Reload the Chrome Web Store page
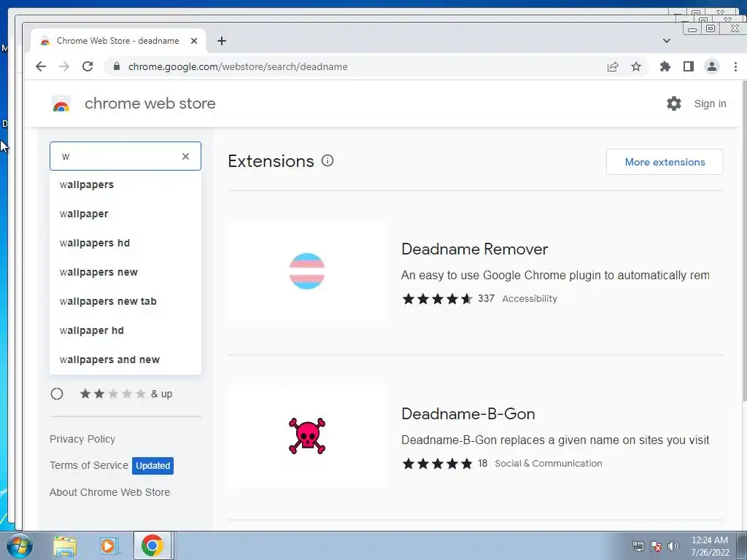Viewport: 747px width, 560px height. [x=88, y=66]
